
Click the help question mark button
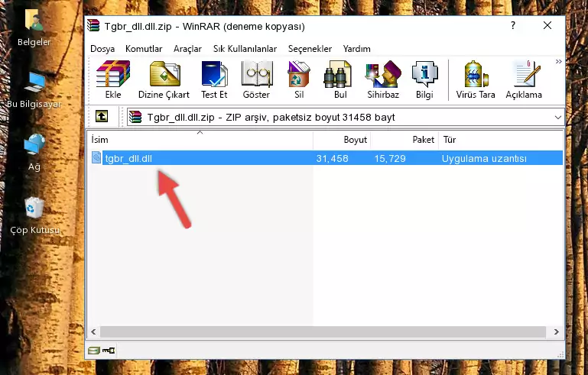512,25
